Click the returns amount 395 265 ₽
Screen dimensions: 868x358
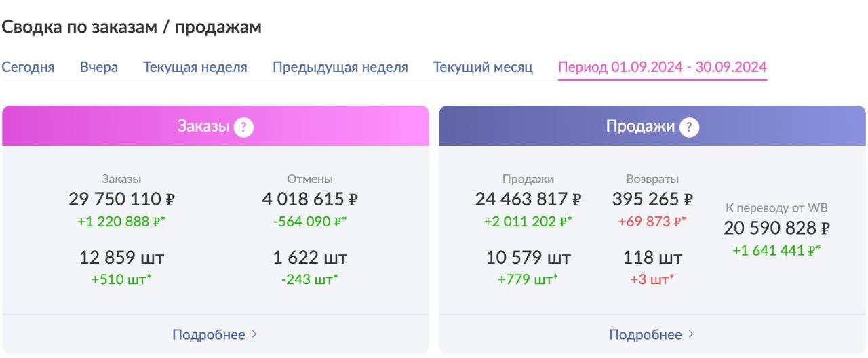click(x=652, y=199)
